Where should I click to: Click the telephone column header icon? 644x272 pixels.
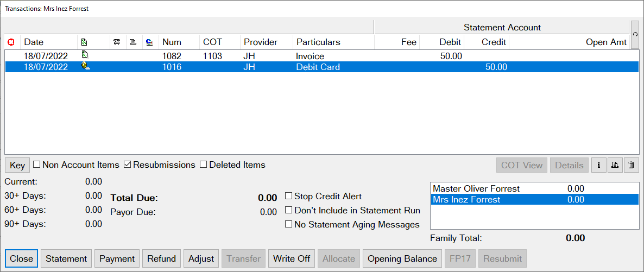coord(117,42)
